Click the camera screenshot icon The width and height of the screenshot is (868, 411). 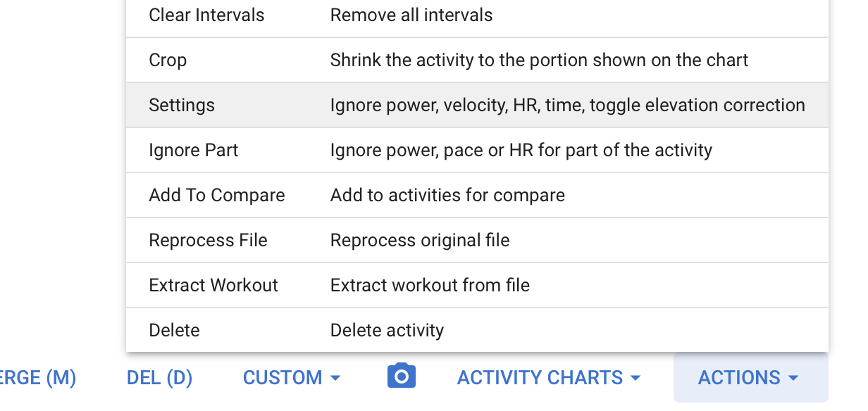click(x=402, y=377)
